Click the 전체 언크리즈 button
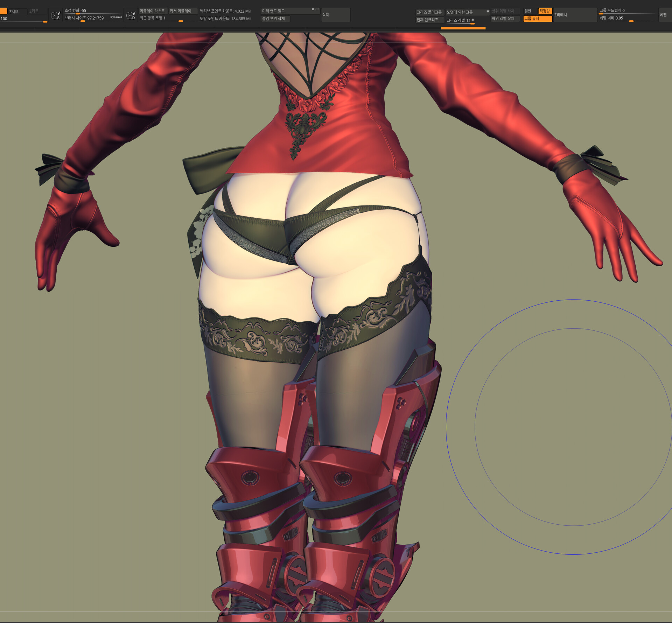The width and height of the screenshot is (672, 623). tap(429, 20)
